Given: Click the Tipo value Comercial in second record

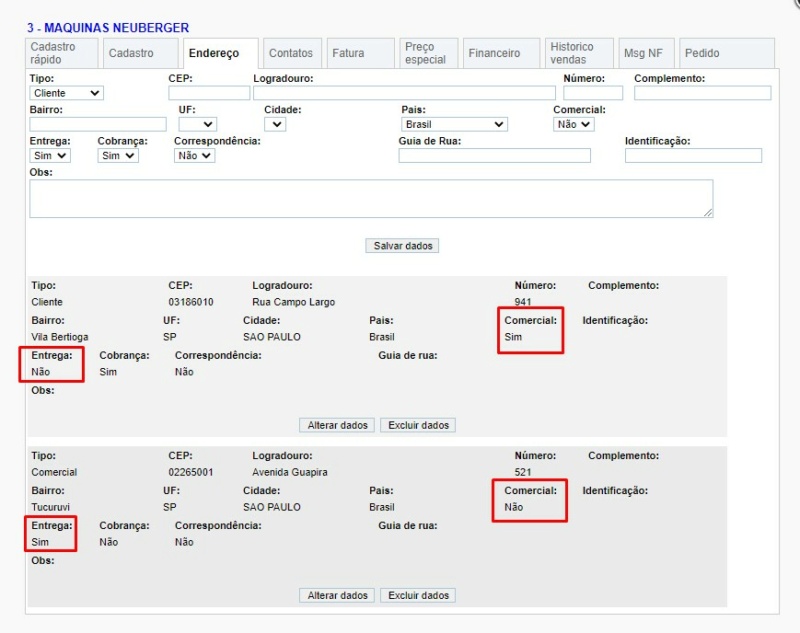Looking at the screenshot, I should point(54,472).
